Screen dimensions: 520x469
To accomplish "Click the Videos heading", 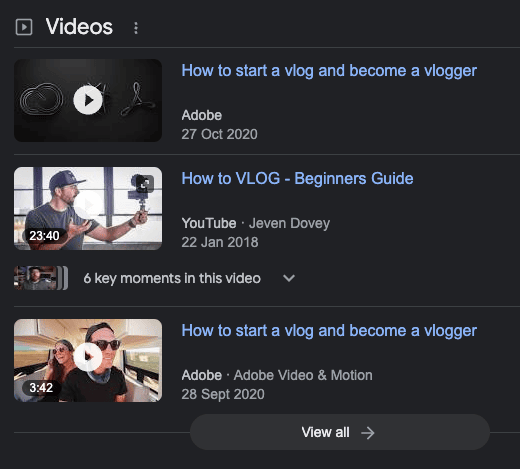I will pyautogui.click(x=79, y=27).
